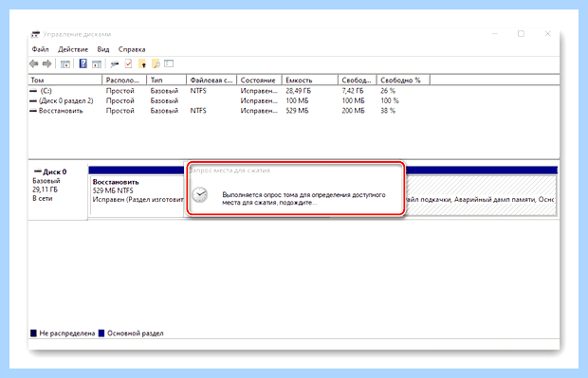588x378 pixels.
Task: Sort by the Емкость column header
Action: click(310, 81)
